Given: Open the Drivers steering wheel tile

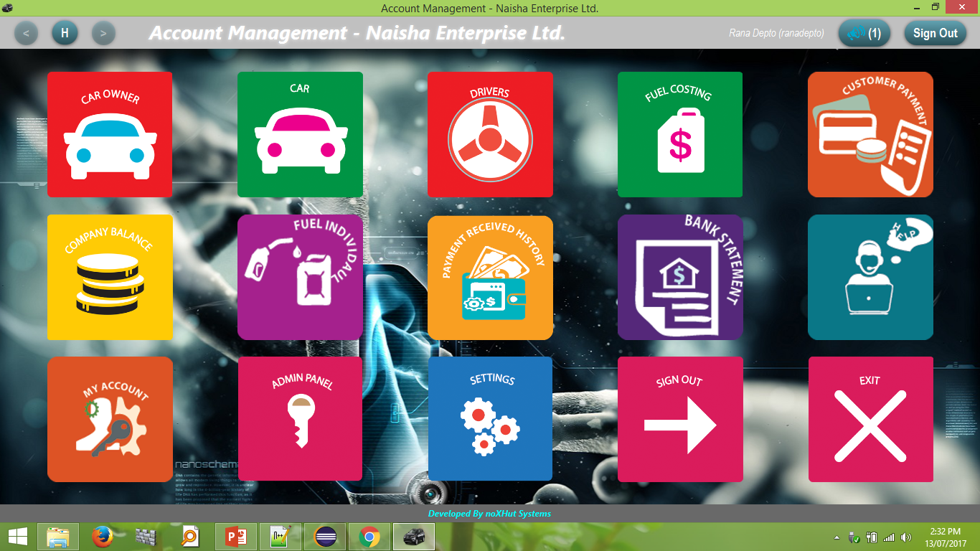Looking at the screenshot, I should click(x=490, y=134).
